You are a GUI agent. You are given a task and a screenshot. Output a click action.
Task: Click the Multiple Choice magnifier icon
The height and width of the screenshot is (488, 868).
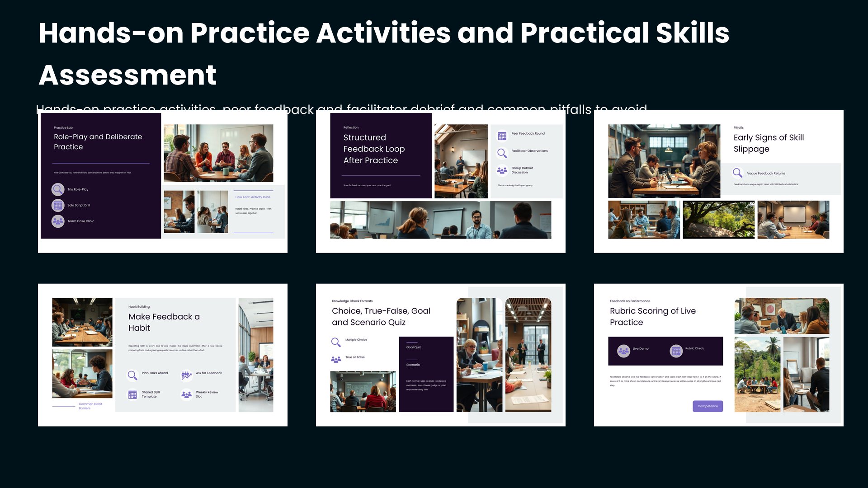(336, 342)
